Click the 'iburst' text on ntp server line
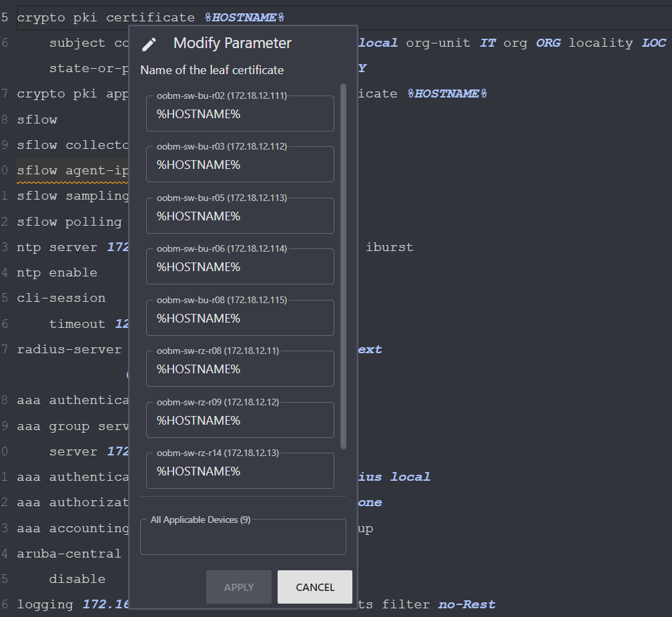The width and height of the screenshot is (672, 617). pos(390,247)
